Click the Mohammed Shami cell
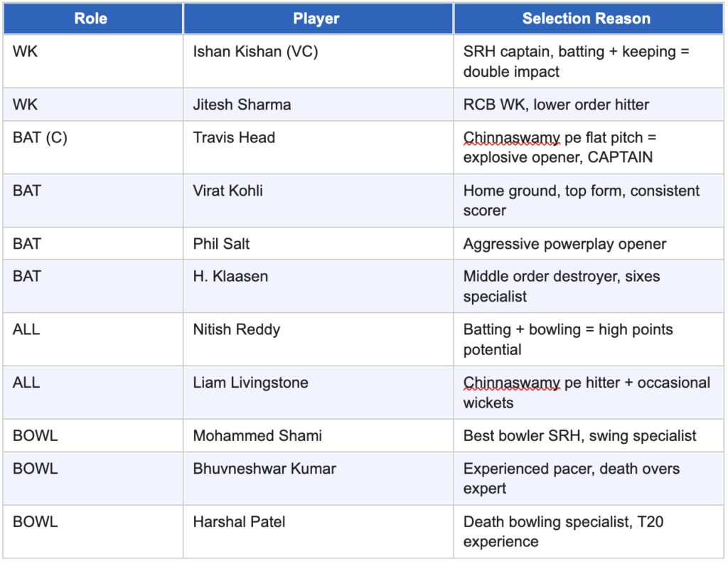 318,436
